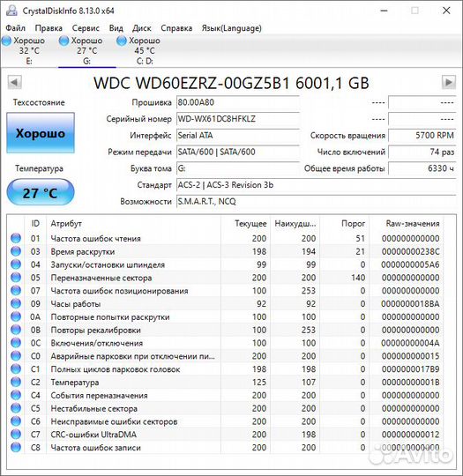Click status icon for attribute 01
Screen dimensions: 463x476
point(16,238)
